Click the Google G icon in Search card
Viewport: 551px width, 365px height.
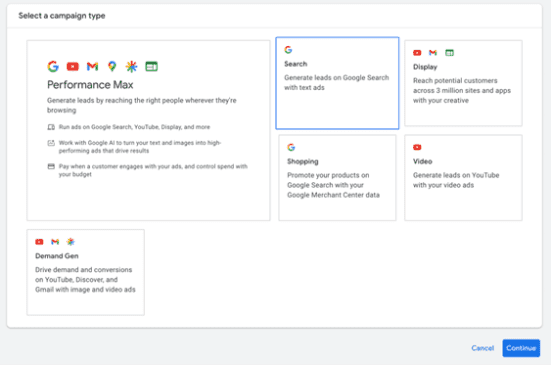289,50
